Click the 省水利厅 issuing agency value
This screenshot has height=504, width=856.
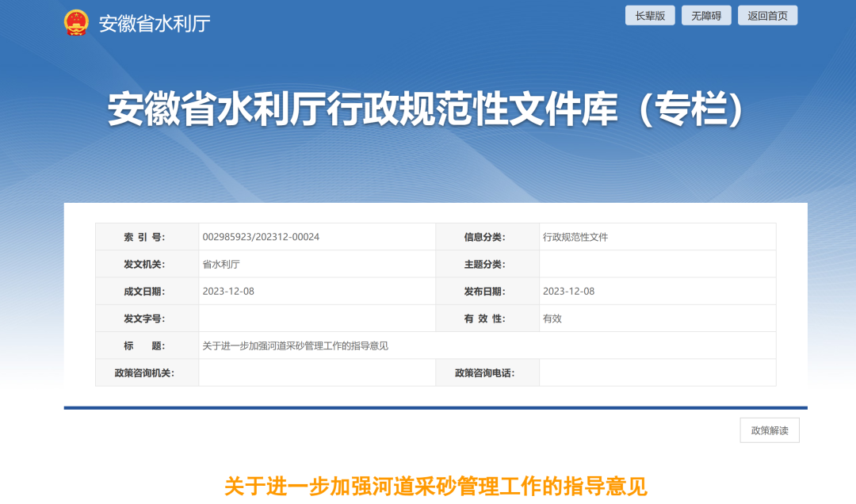221,264
